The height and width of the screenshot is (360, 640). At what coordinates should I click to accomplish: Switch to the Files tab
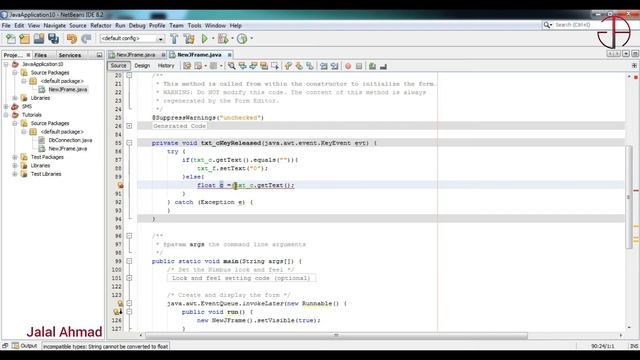point(40,55)
